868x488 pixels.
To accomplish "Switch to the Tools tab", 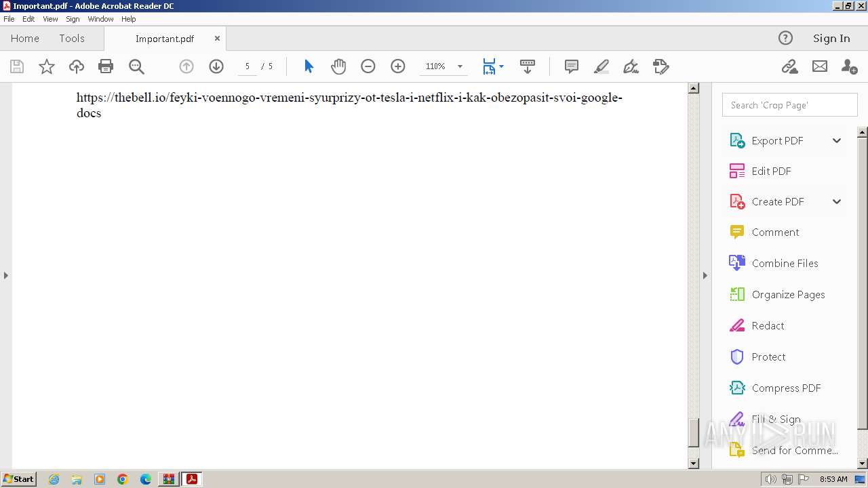I will coord(72,39).
